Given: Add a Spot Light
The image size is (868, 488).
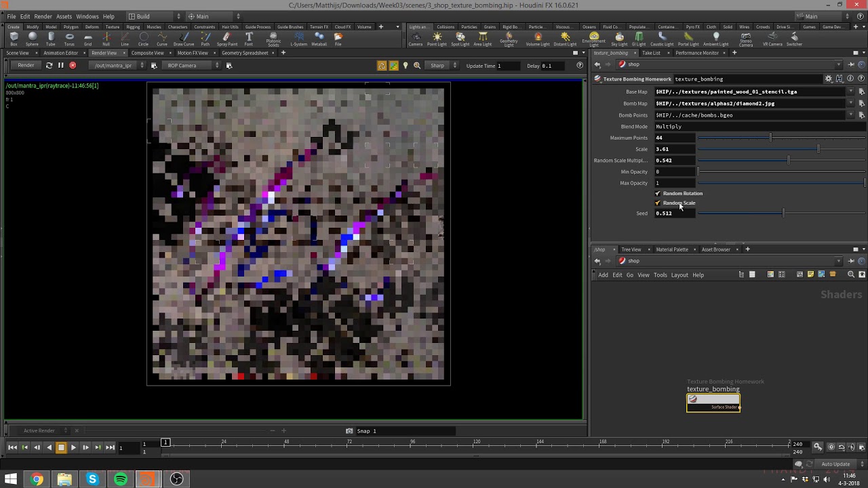Looking at the screenshot, I should (460, 39).
